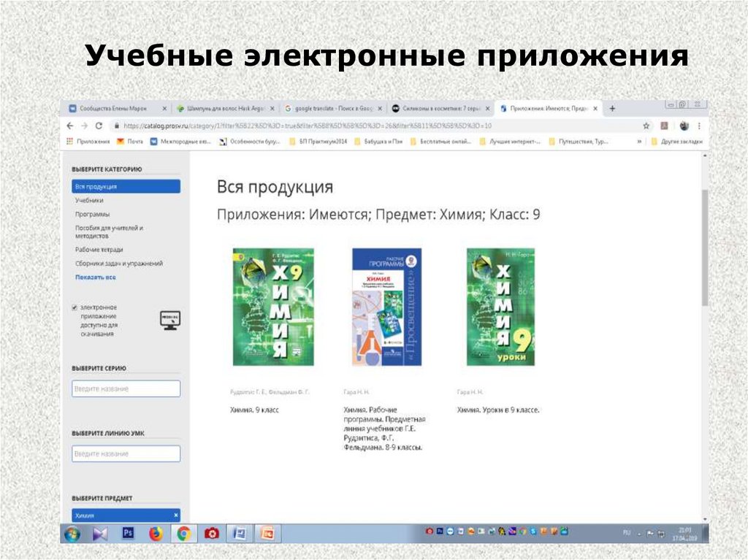Uncheck the электронное приложение checkbox
This screenshot has width=748, height=560.
[x=75, y=308]
